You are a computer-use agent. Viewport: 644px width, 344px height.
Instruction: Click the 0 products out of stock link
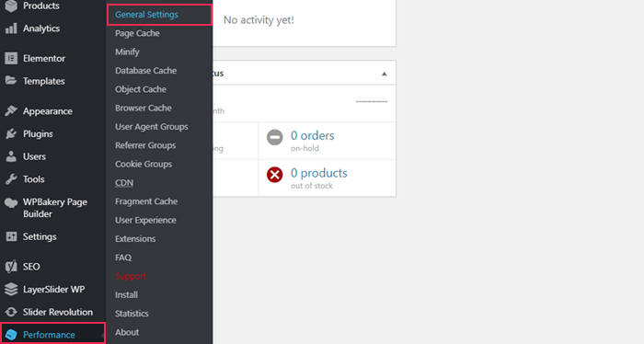[318, 173]
